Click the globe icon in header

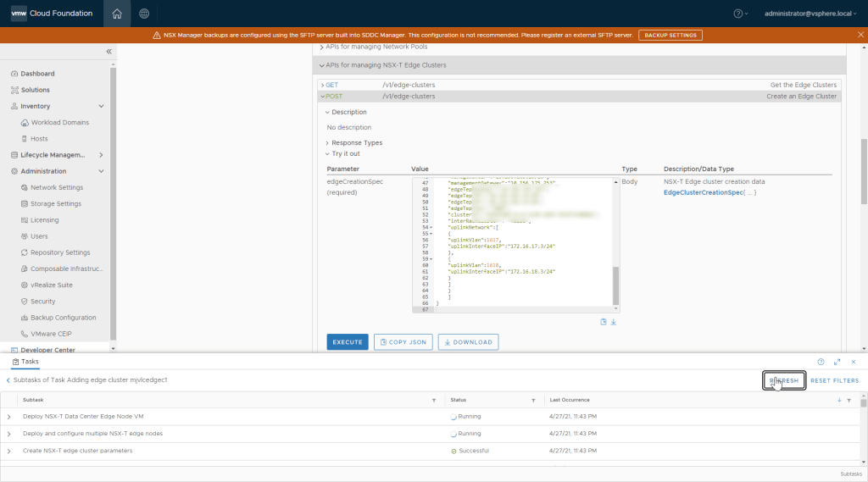144,14
